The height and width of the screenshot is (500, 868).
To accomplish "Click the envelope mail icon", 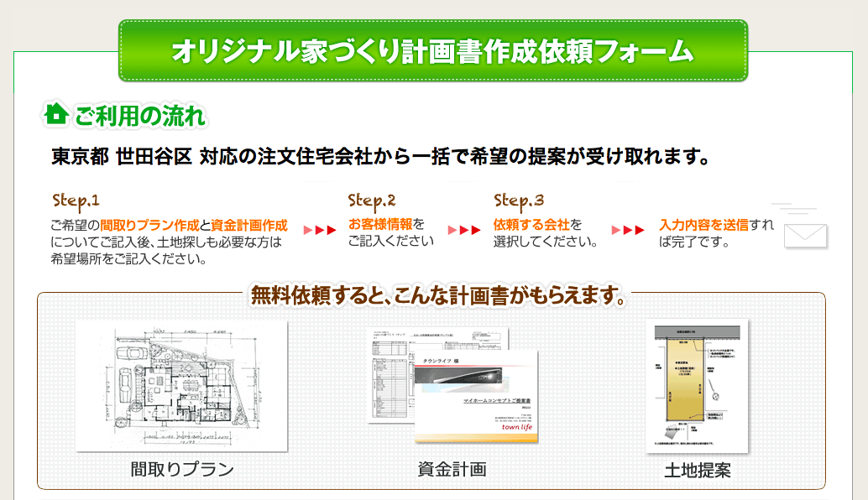I will tap(804, 234).
